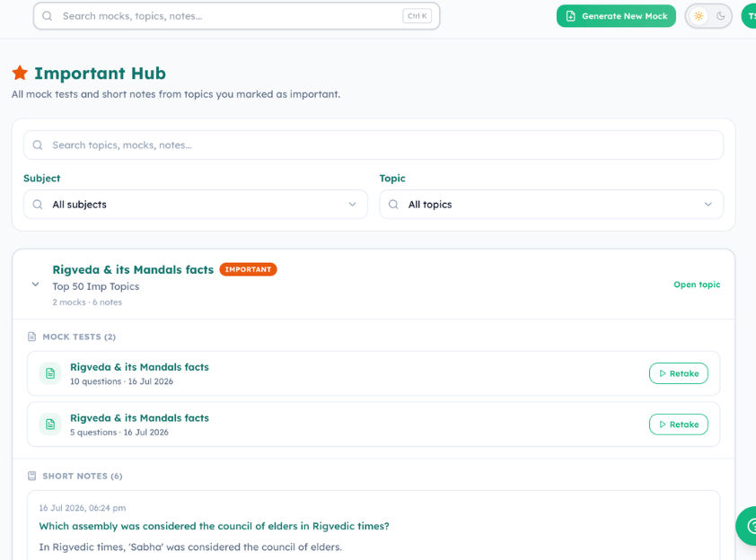Click the All subjects chevron arrow
This screenshot has height=560, width=756.
point(353,205)
